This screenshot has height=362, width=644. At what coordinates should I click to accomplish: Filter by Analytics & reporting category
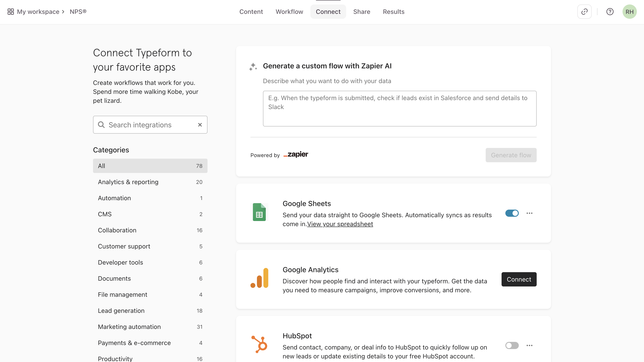(x=150, y=182)
